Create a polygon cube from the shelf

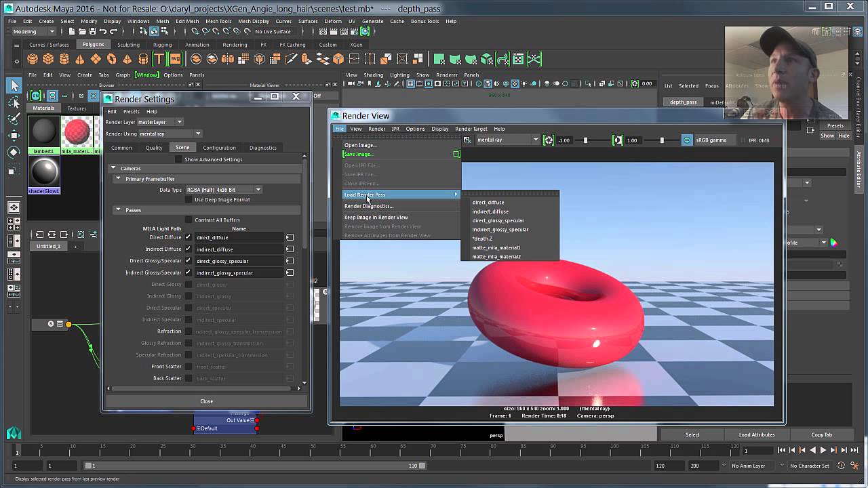(49, 59)
